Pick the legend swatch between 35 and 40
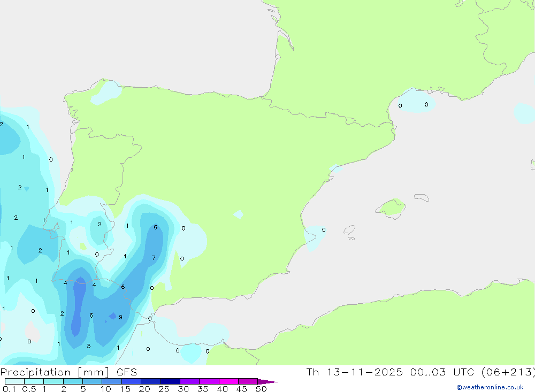Screen dimensions: 535x392 pyautogui.click(x=209, y=381)
